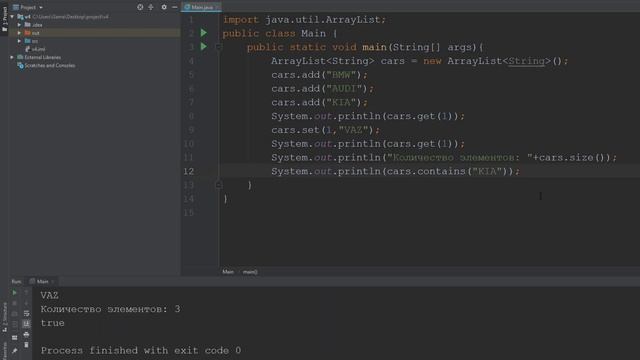The image size is (640, 360).
Task: Click the run gutter arrow beside main method
Action: [204, 47]
